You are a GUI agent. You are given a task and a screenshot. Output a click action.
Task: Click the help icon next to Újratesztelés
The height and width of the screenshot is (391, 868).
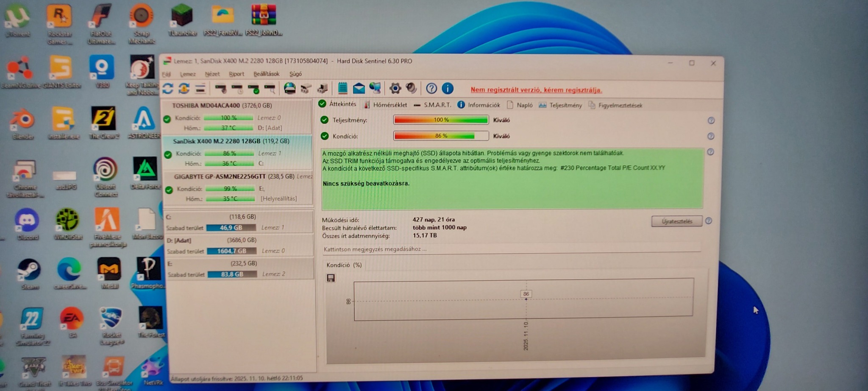[x=709, y=221]
